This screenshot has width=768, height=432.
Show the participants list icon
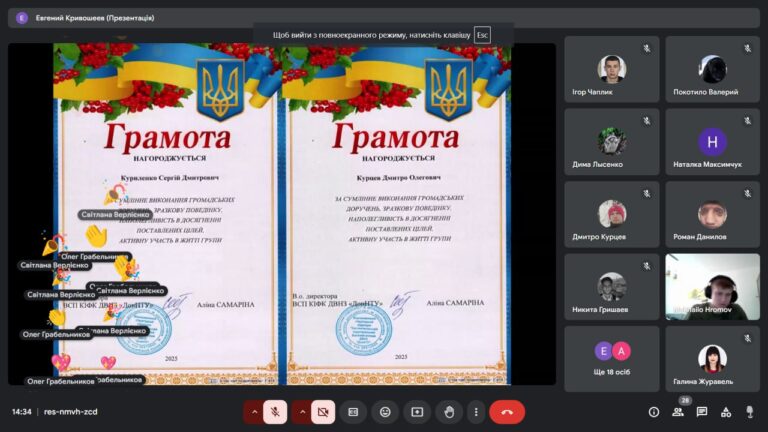pyautogui.click(x=678, y=412)
